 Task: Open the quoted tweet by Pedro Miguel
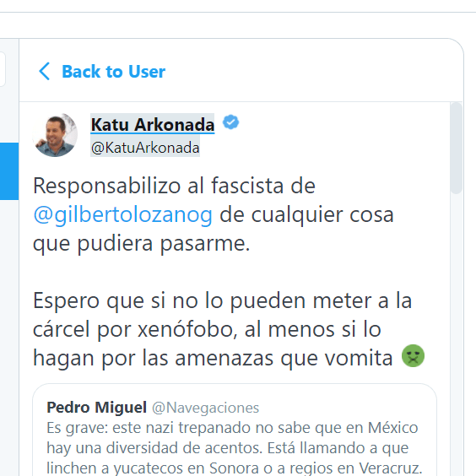tap(235, 430)
